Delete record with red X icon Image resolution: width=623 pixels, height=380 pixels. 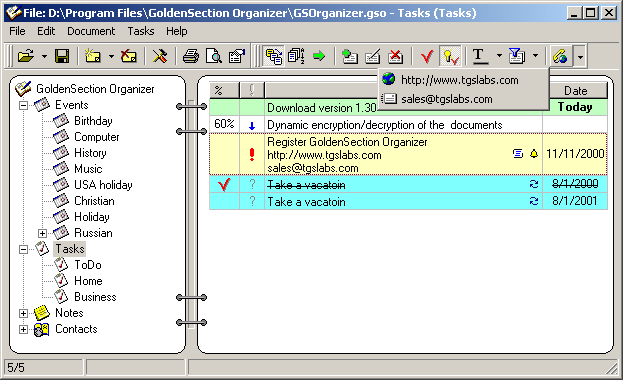(395, 56)
